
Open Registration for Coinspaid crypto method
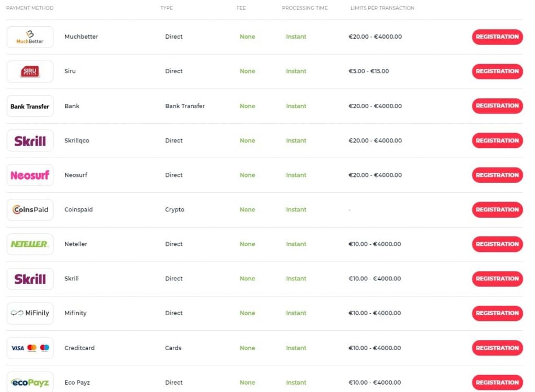497,210
